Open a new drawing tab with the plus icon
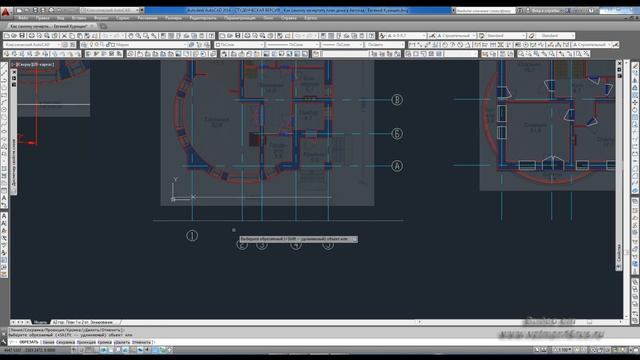 point(103,26)
